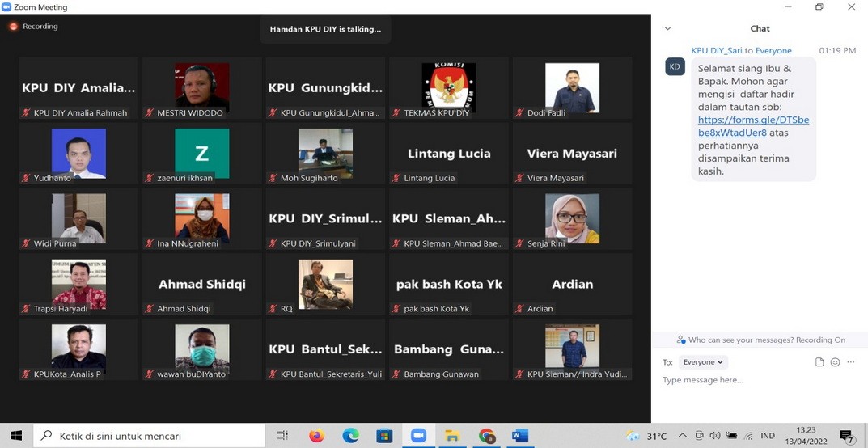Collapse the Chat panel chevron

[667, 29]
